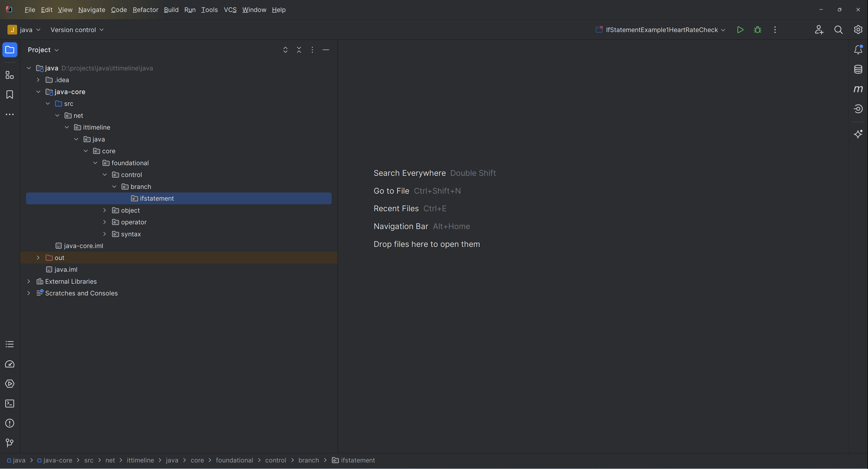Click ifstatement in the navigation breadcrumb
The height and width of the screenshot is (469, 868).
point(357,460)
